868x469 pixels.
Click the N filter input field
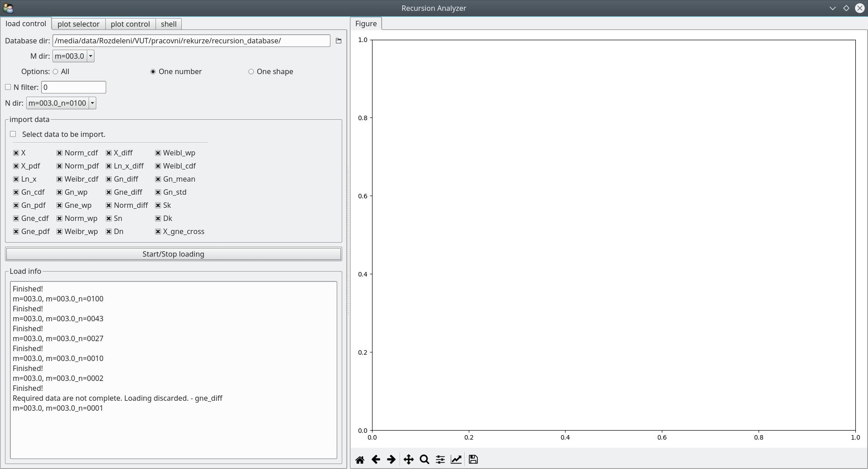click(73, 87)
